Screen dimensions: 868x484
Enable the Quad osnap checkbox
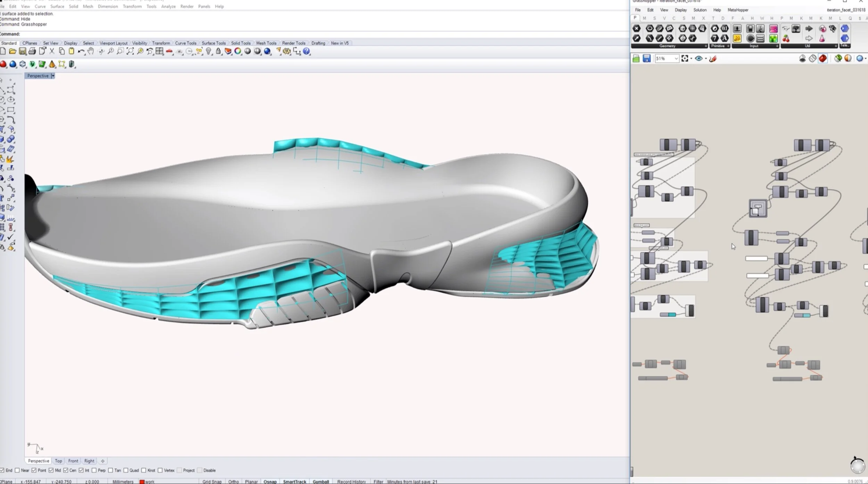click(x=126, y=470)
